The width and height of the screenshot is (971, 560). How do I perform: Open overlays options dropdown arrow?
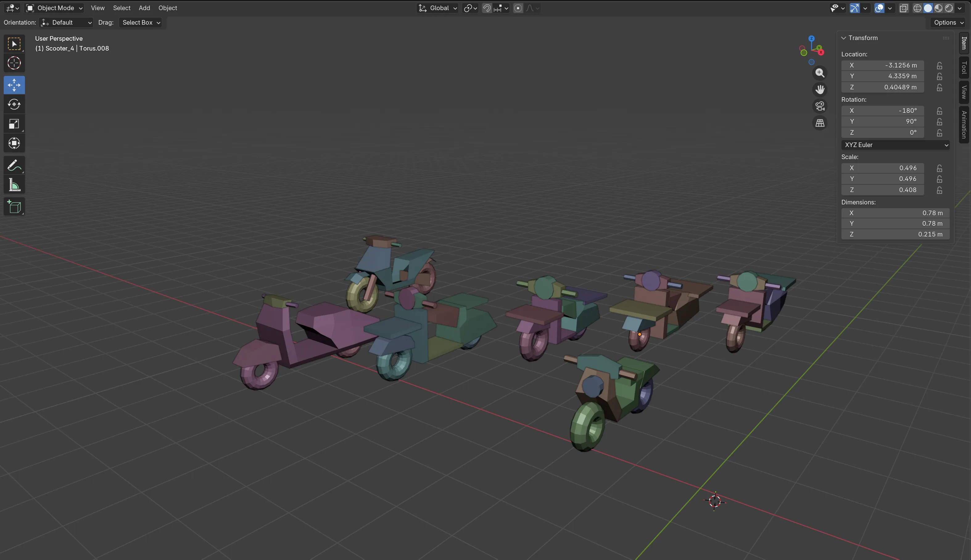(890, 8)
